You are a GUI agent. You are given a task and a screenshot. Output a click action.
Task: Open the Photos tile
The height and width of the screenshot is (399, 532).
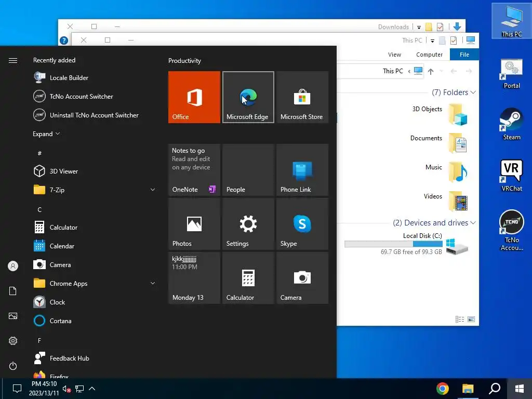pos(194,224)
